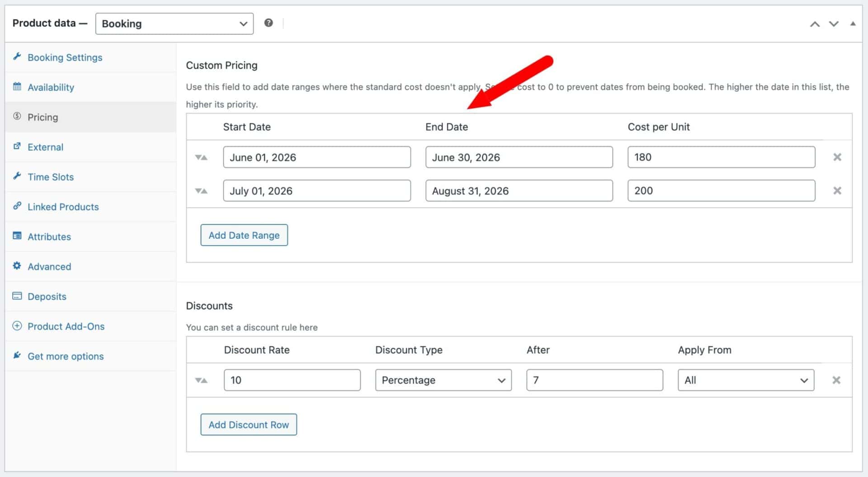
Task: Click the Linked Products chain icon
Action: click(17, 205)
